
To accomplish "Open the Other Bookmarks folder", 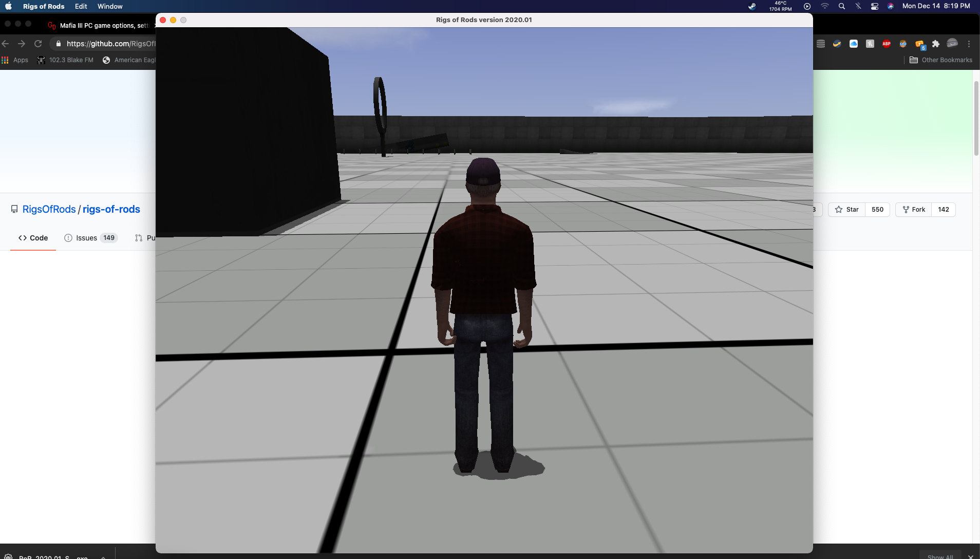I will point(941,60).
